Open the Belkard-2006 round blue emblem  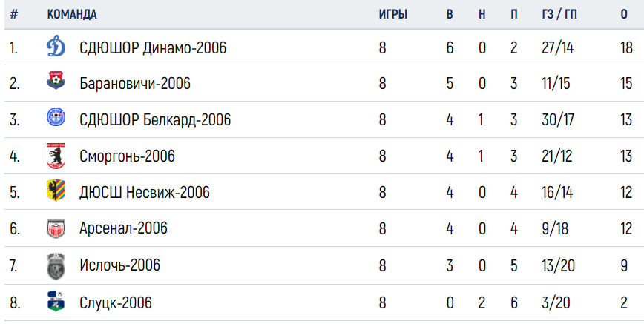coord(56,116)
